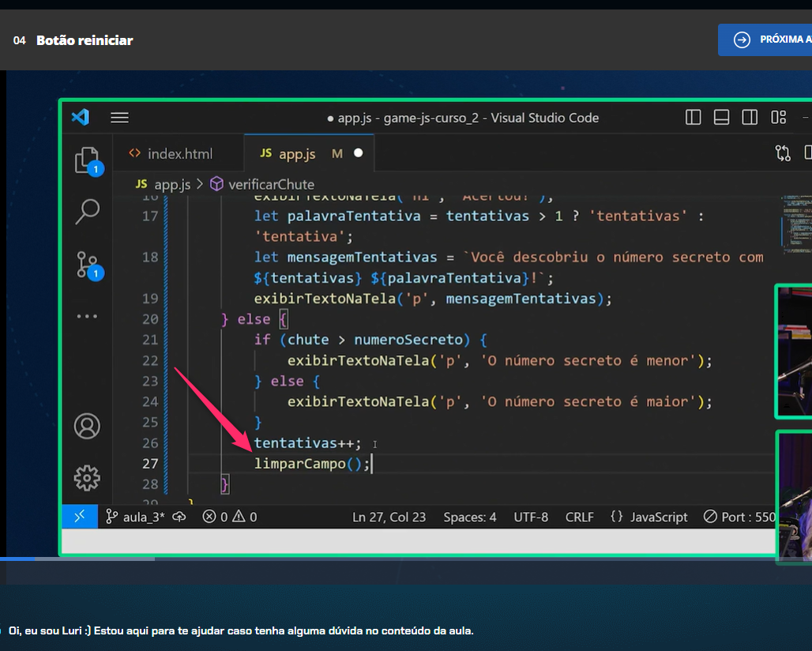Open the UTF-8 encoding selector

[x=531, y=517]
